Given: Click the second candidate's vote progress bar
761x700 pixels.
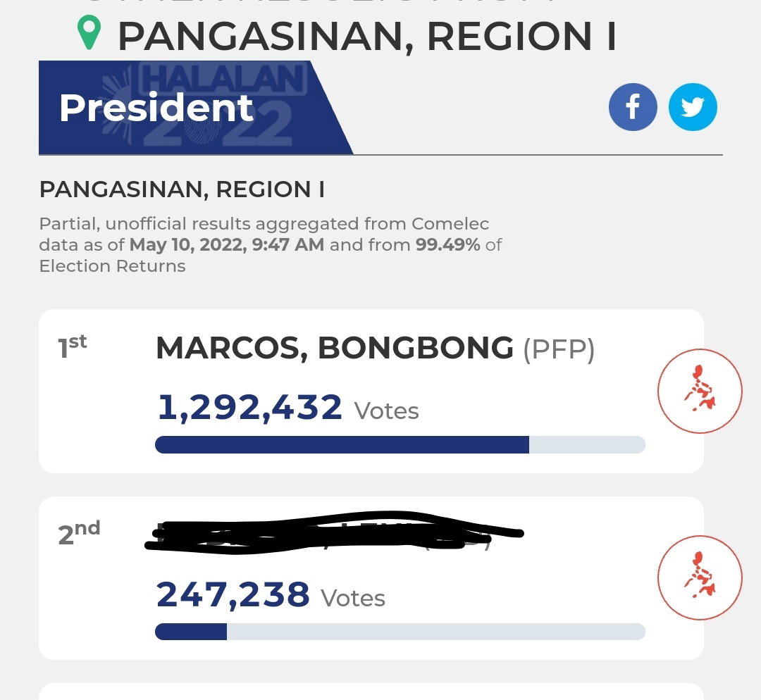Looking at the screenshot, I should pyautogui.click(x=400, y=632).
